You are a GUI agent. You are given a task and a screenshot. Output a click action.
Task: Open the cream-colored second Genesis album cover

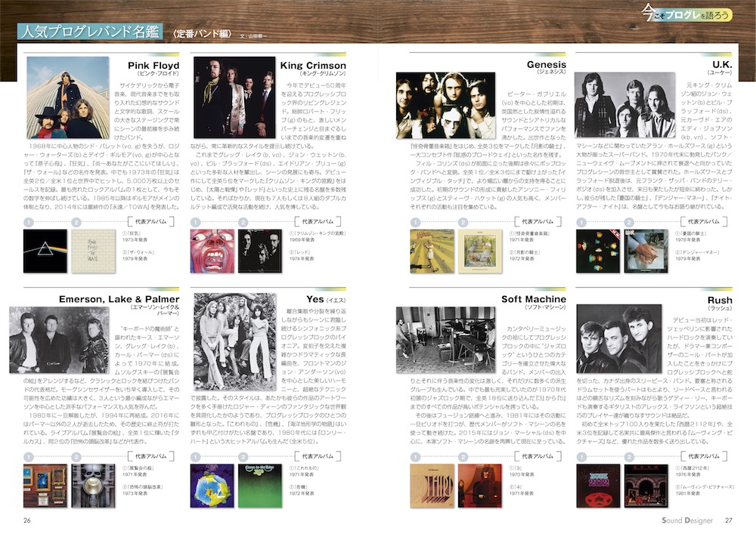[480, 252]
